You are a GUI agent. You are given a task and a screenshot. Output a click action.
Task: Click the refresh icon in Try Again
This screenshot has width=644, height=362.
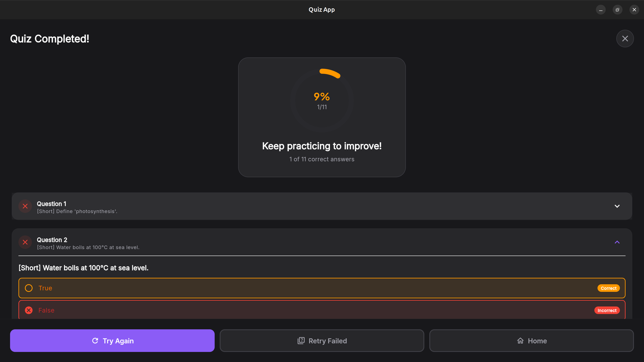pos(95,340)
